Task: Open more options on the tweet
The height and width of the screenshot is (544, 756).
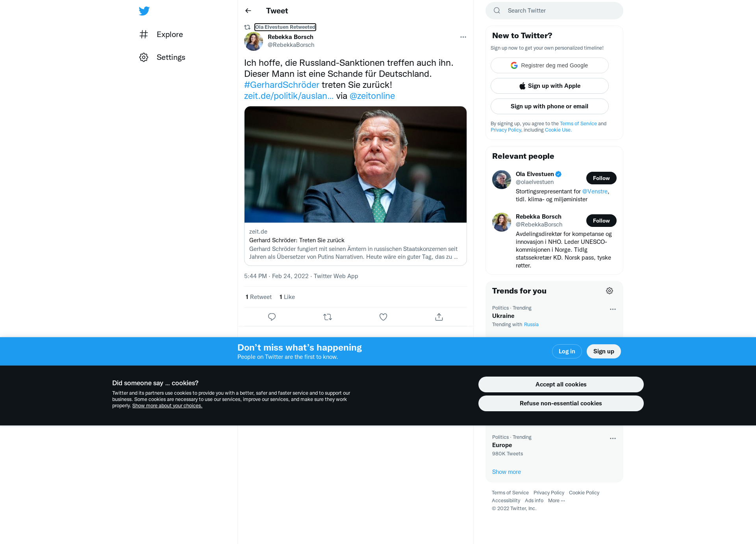Action: tap(463, 37)
